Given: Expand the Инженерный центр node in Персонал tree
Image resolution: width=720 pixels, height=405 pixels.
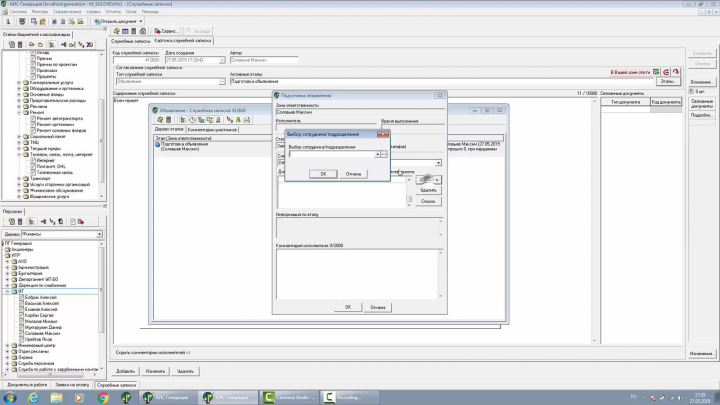Looking at the screenshot, I should (x=7, y=345).
